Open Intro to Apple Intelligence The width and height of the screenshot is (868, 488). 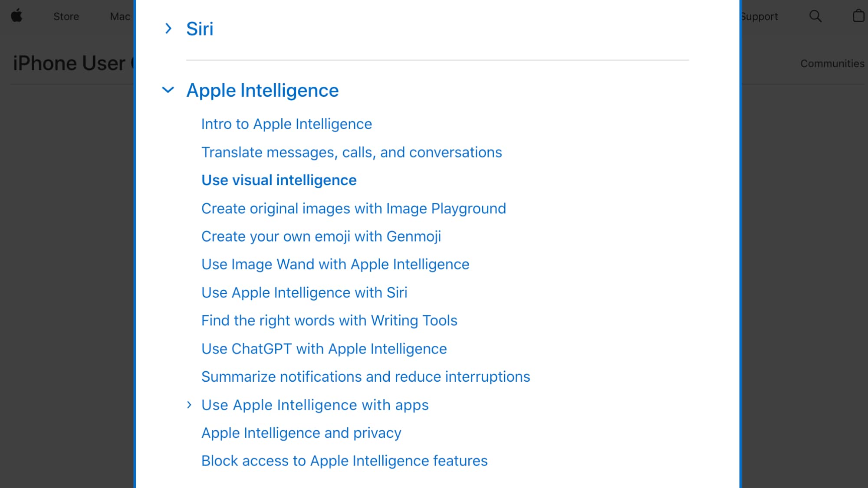pos(286,124)
